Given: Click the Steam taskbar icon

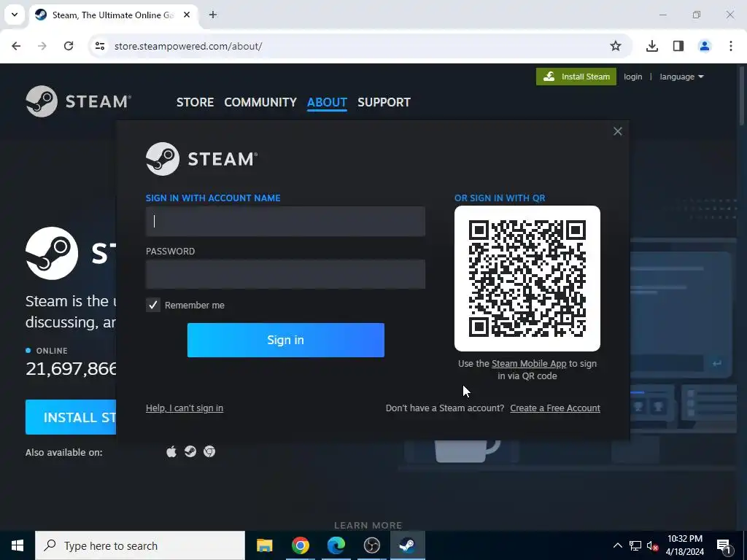Looking at the screenshot, I should pyautogui.click(x=407, y=545).
